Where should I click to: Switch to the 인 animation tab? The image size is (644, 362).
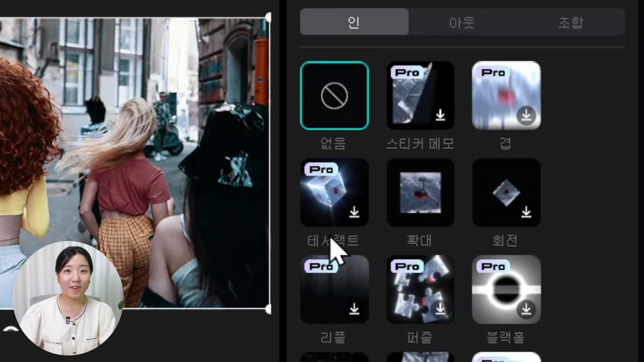354,22
